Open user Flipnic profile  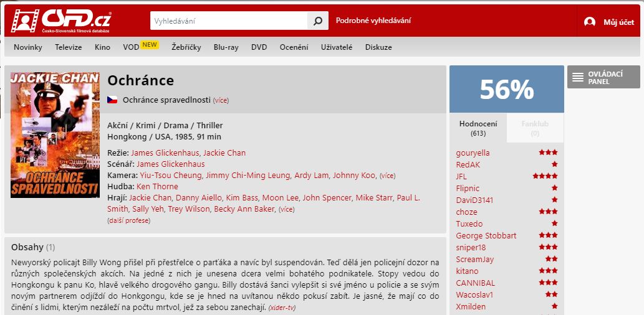pyautogui.click(x=468, y=189)
